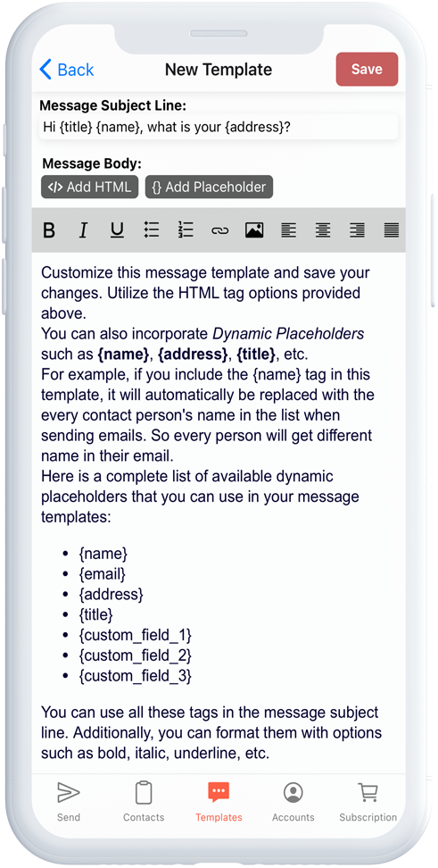Click the {address} list item

tap(112, 594)
